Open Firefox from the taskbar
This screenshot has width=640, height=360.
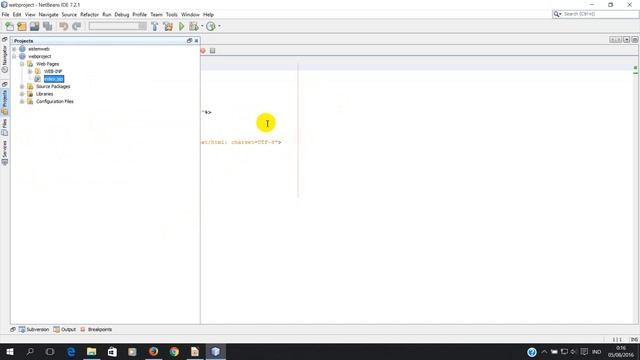coord(153,351)
